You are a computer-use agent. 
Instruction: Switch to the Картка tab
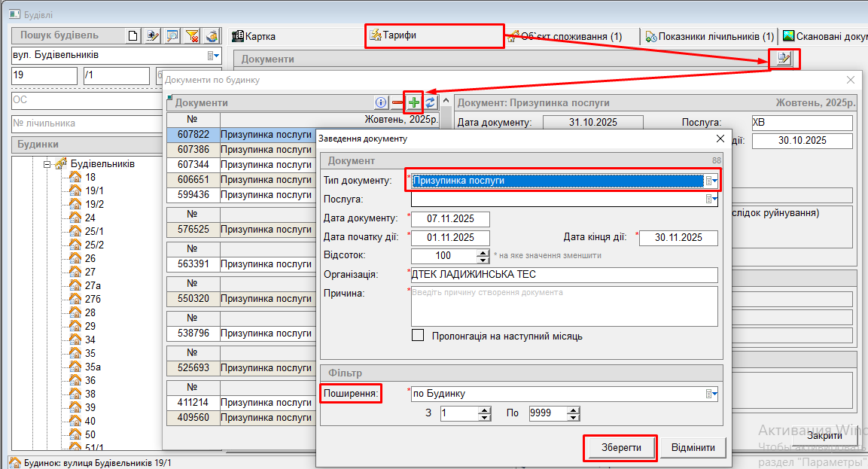254,36
